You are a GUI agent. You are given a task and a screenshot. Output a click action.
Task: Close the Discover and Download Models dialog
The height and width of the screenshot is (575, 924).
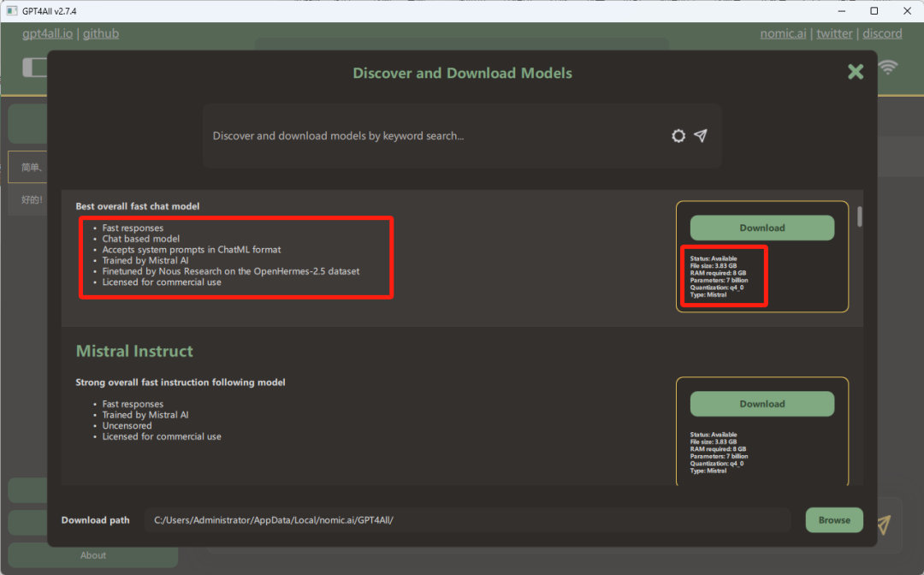(x=855, y=72)
